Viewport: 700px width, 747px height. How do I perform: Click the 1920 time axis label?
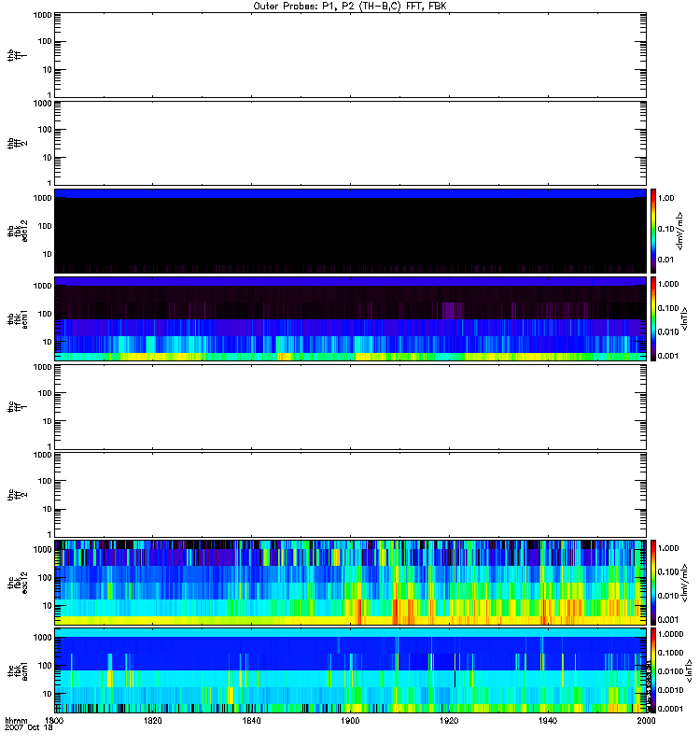[449, 722]
